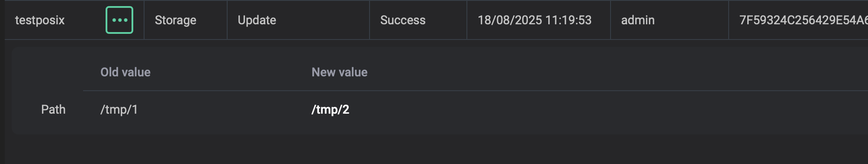Select the 7F59324C256429E54A ID cell
Screen dimensions: 868x164
coord(798,20)
